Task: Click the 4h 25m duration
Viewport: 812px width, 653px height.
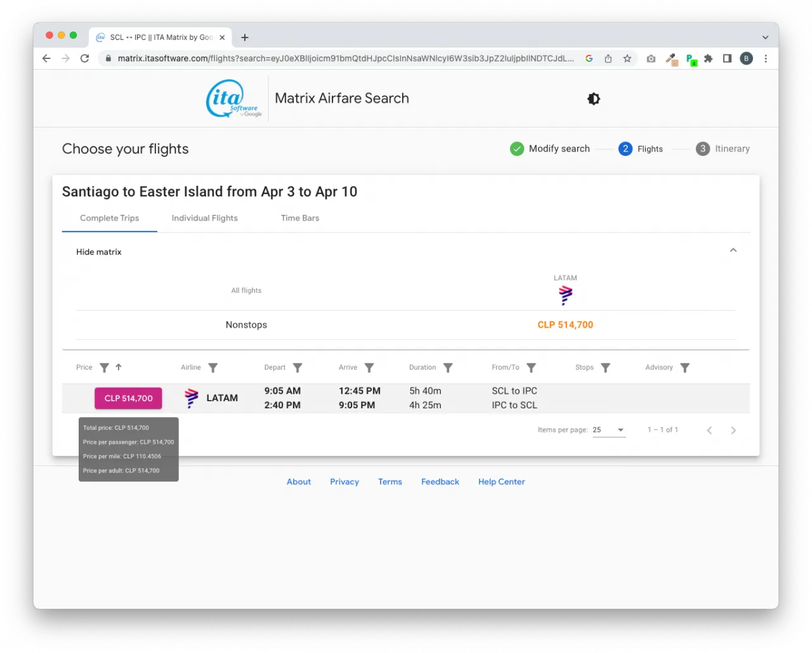Action: coord(425,405)
